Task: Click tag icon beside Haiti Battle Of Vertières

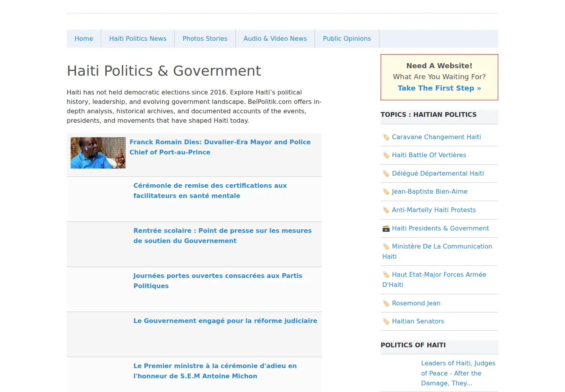Action: click(x=386, y=155)
